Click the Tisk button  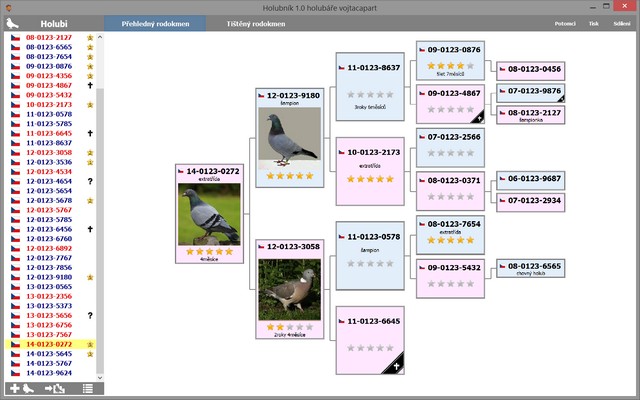(594, 22)
